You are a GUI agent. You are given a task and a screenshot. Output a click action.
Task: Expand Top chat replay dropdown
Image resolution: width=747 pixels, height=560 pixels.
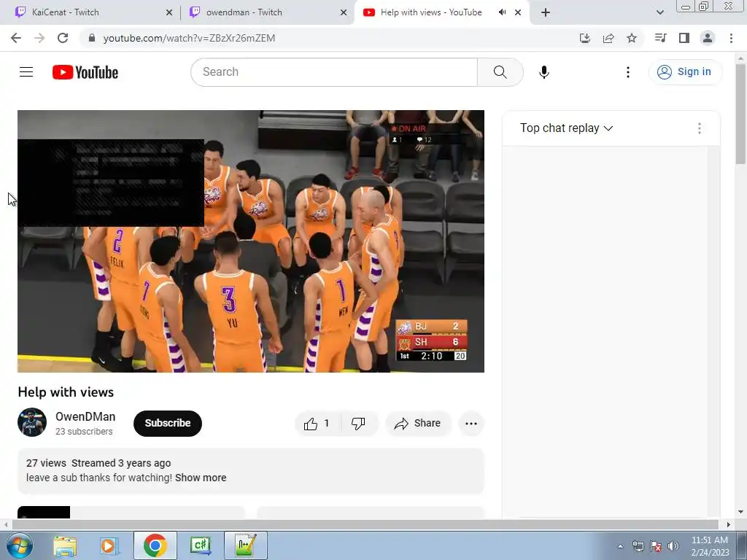566,128
